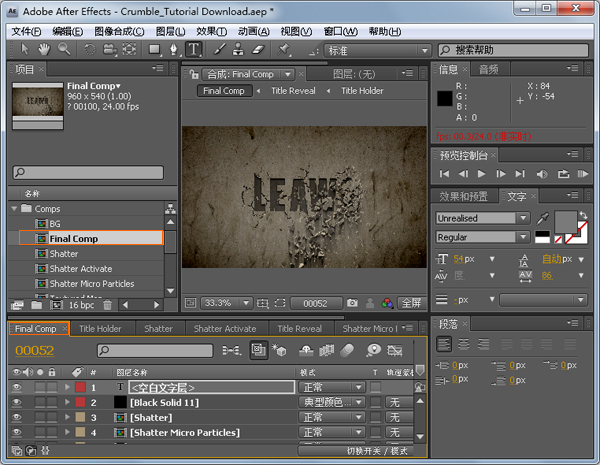The image size is (600, 465).
Task: Click red label color of layer 1
Action: click(x=80, y=387)
